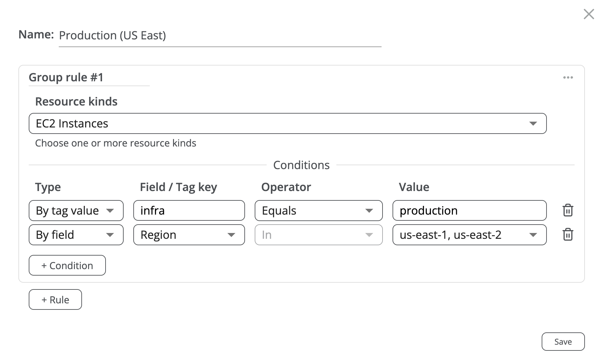Viewport: 603px width, 364px height.
Task: Add another rule with + Rule
Action: coord(55,300)
